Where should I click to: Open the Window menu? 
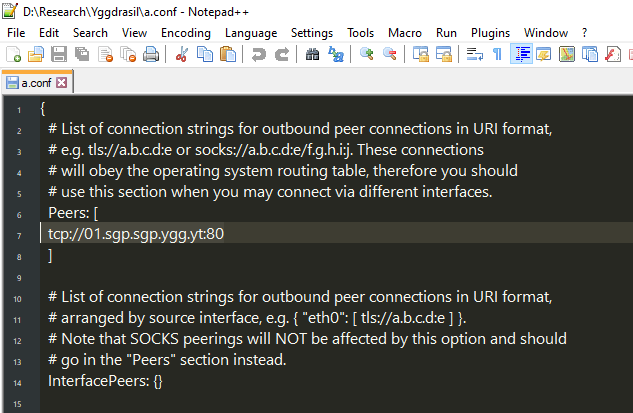[x=546, y=33]
